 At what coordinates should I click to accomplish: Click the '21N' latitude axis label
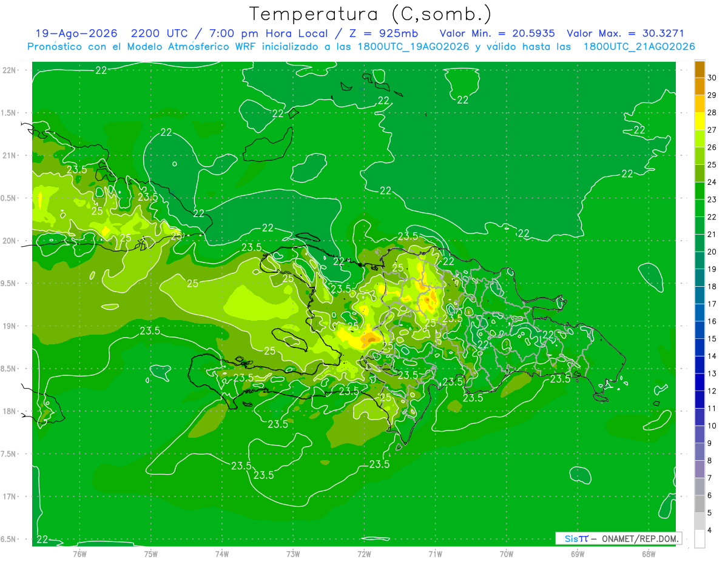(9, 156)
